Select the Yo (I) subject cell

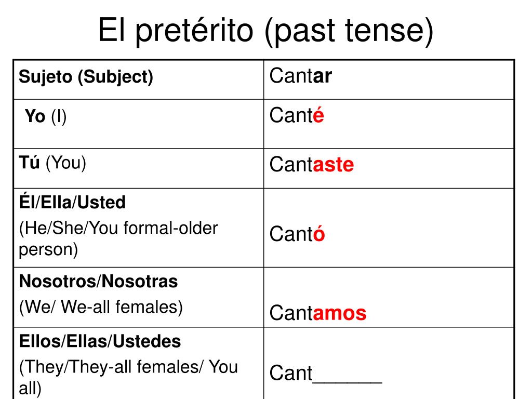point(138,124)
